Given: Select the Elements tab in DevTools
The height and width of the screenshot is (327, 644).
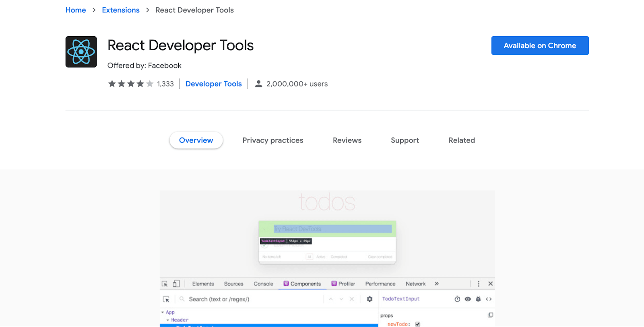Looking at the screenshot, I should [203, 284].
